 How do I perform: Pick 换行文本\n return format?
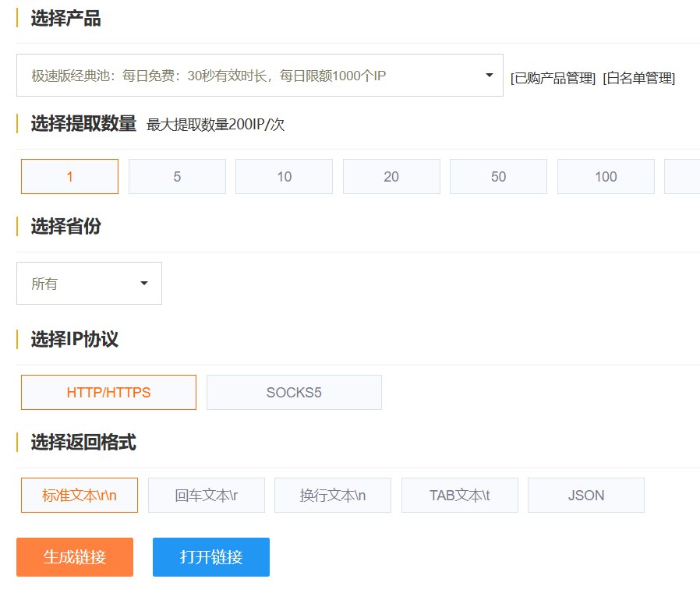pos(333,496)
